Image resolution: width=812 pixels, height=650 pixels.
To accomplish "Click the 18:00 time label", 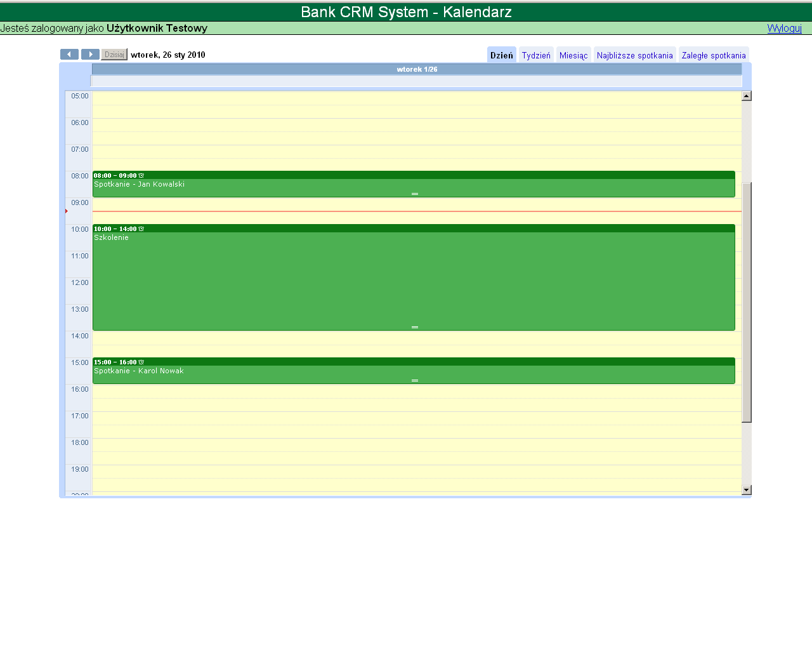I will tap(80, 443).
